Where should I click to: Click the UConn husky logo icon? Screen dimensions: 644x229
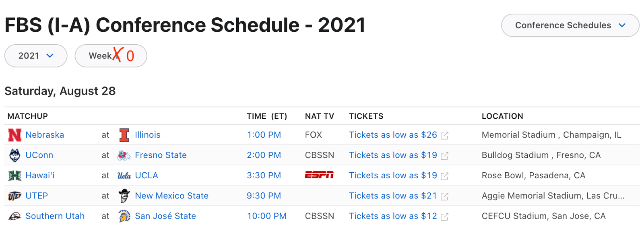[x=15, y=155]
